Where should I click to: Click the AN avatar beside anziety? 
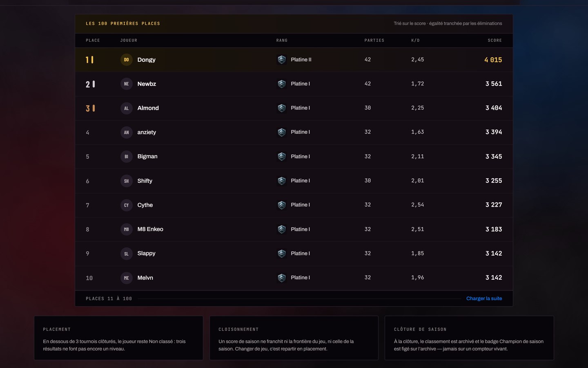[126, 132]
